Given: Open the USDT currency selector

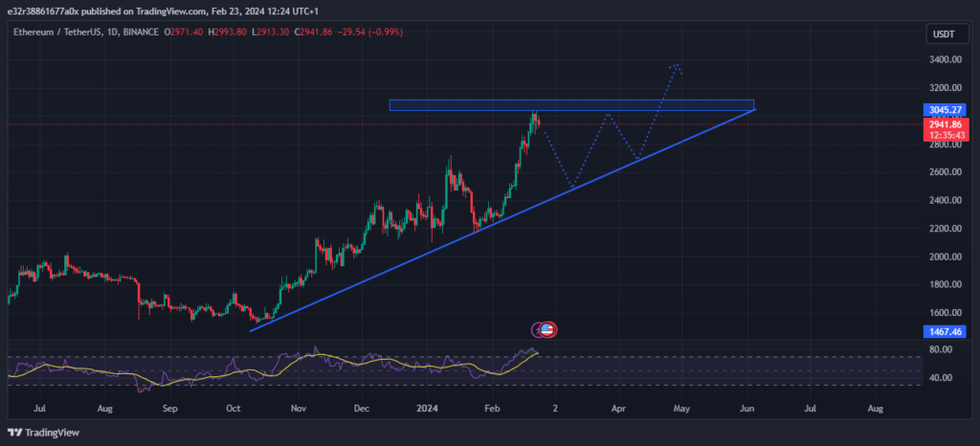Looking at the screenshot, I should (x=942, y=34).
